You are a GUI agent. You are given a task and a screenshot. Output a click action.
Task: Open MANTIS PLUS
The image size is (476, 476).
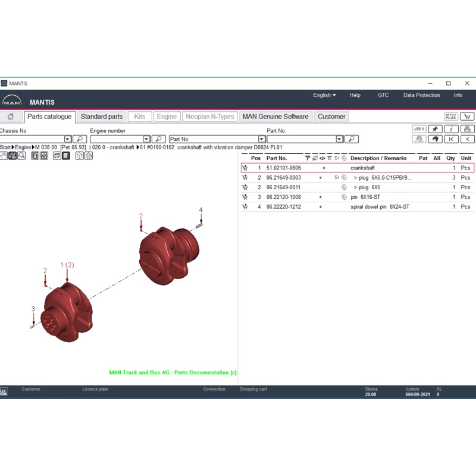pyautogui.click(x=451, y=117)
